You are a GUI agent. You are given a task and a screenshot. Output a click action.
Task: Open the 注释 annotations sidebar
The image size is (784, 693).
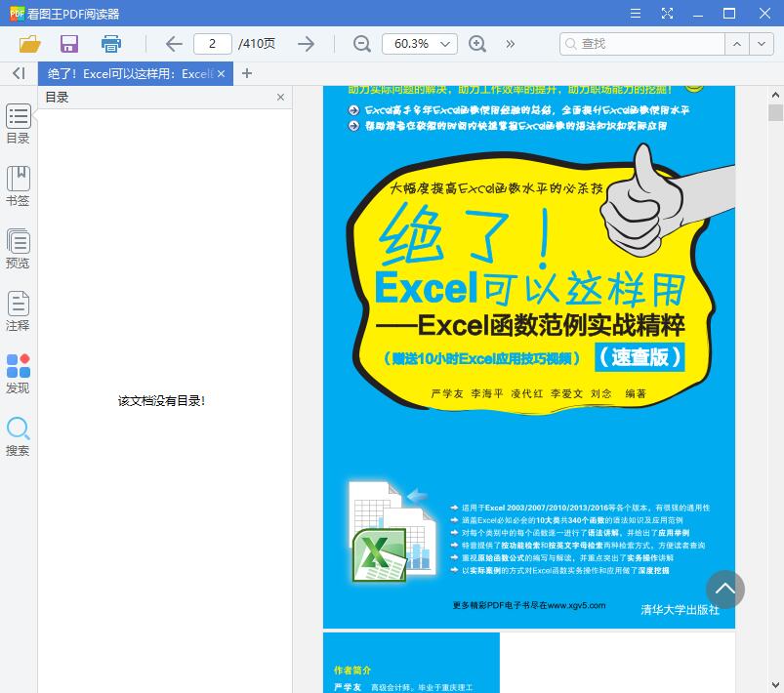(18, 311)
